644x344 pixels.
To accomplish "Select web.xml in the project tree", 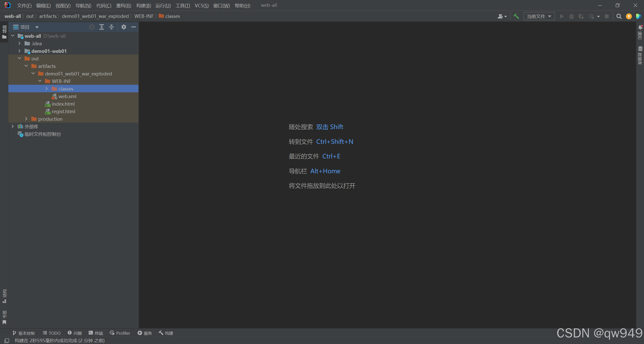I will click(x=67, y=96).
